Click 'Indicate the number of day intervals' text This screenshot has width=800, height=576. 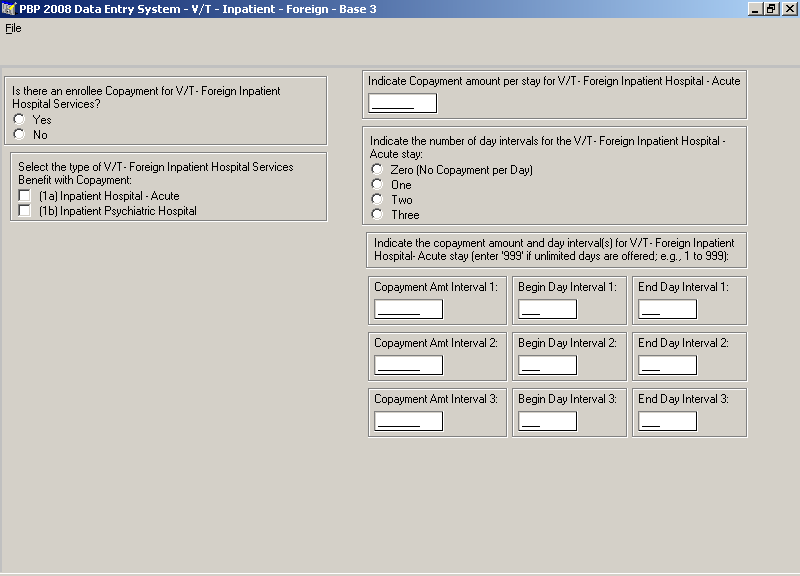click(547, 147)
